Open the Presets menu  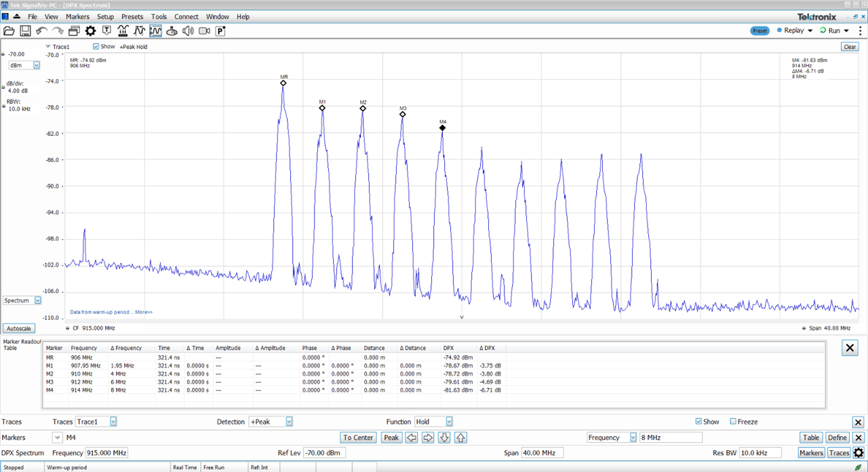pyautogui.click(x=132, y=16)
